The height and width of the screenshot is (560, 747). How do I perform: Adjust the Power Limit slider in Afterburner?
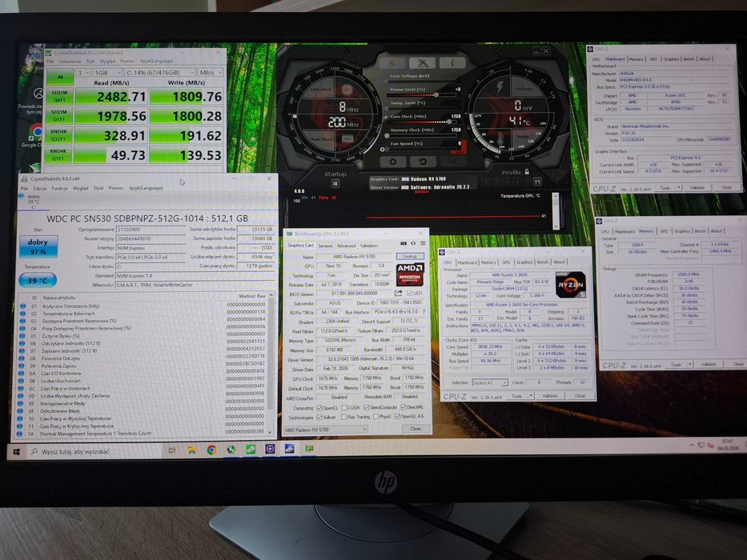pos(423,94)
